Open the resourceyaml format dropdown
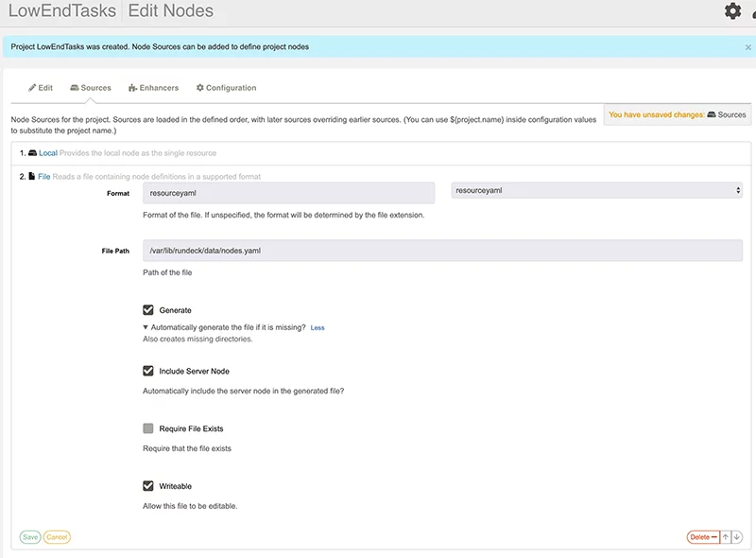 coord(596,191)
